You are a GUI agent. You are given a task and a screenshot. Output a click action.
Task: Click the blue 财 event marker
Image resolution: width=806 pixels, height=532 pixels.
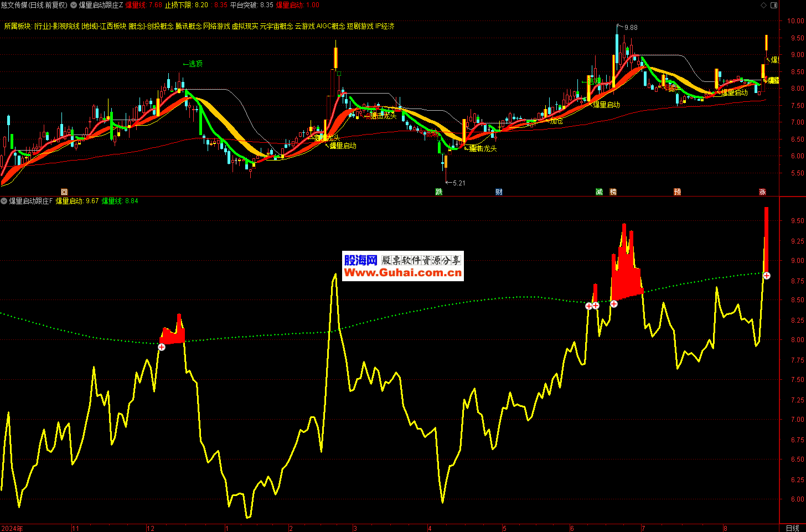pyautogui.click(x=499, y=192)
